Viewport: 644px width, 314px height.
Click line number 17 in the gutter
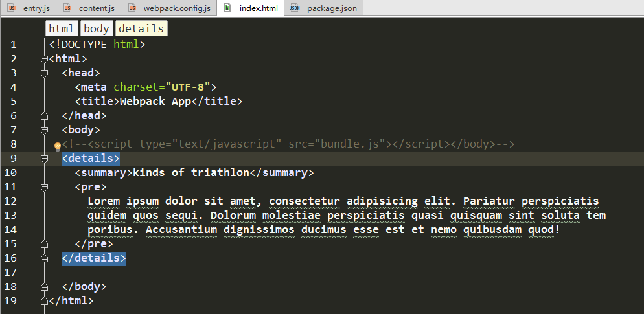click(10, 273)
